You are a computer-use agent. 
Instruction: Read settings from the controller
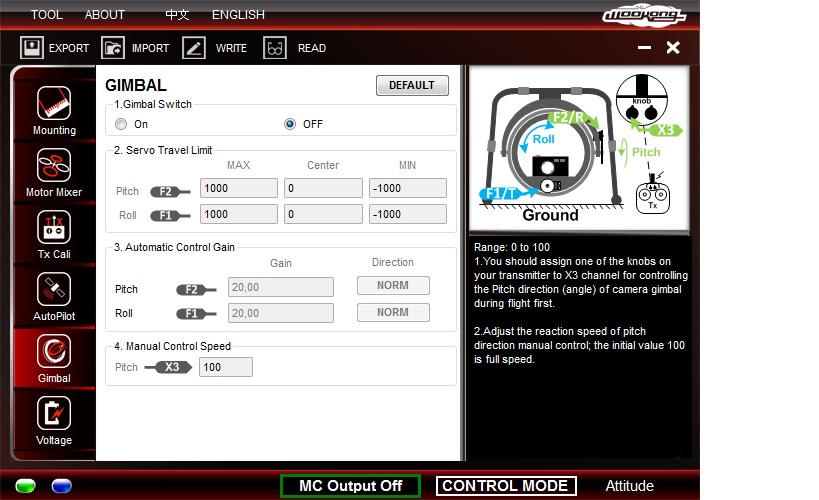click(x=276, y=48)
